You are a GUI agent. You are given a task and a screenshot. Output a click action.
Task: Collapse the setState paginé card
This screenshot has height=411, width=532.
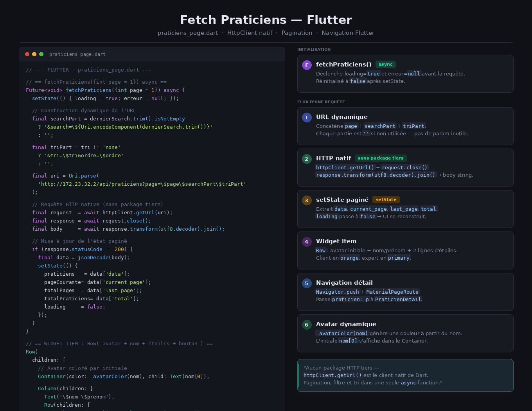pos(405,209)
